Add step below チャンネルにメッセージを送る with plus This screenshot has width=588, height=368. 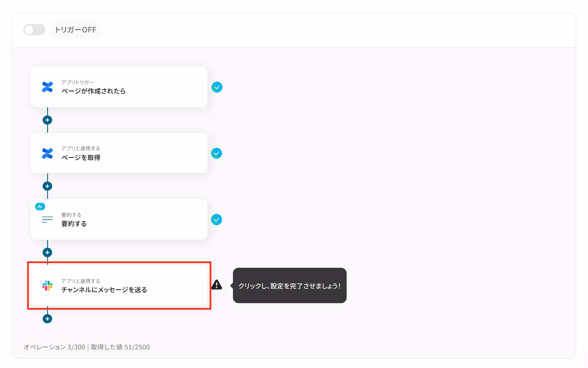pyautogui.click(x=48, y=319)
